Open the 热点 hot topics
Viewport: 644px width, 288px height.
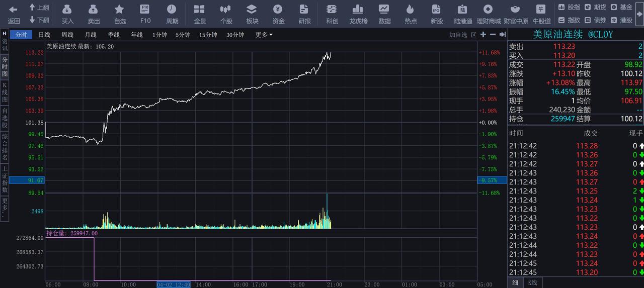pyautogui.click(x=411, y=14)
